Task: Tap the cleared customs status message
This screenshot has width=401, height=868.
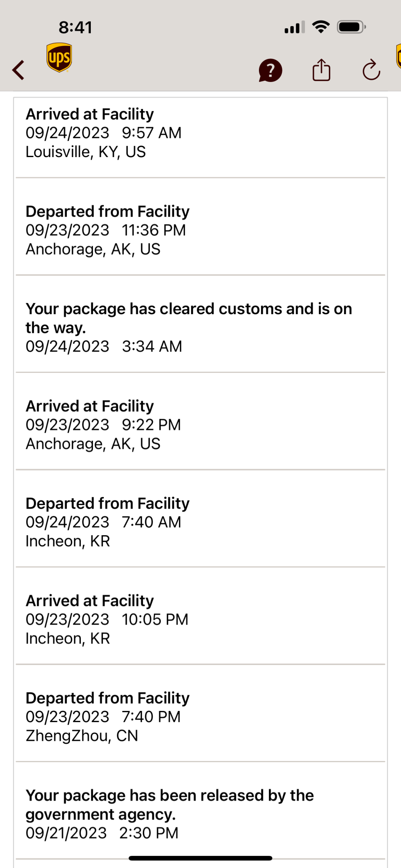Action: coord(189,318)
